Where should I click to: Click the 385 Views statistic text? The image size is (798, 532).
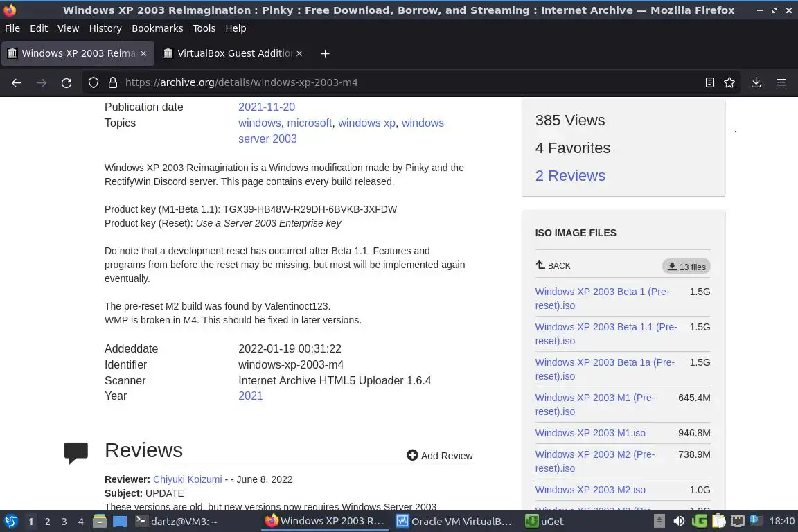pos(570,120)
